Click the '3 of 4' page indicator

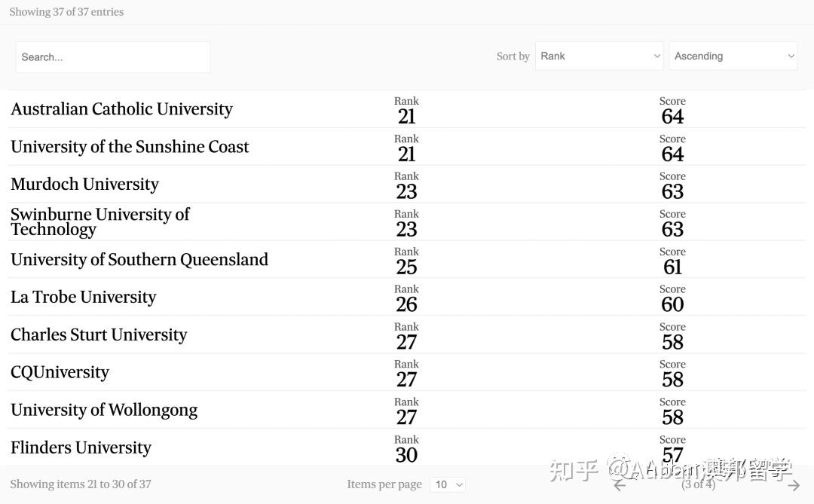(x=698, y=484)
